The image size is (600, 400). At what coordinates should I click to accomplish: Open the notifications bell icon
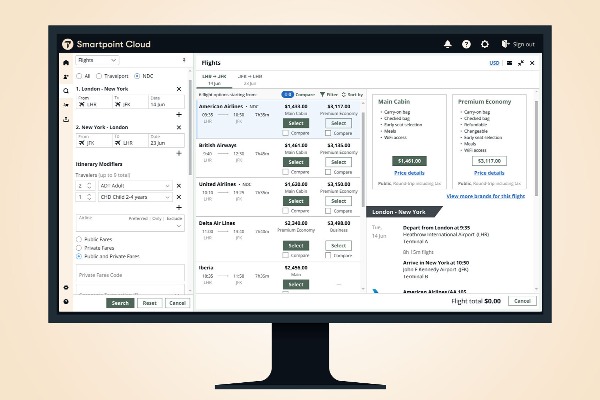click(447, 44)
